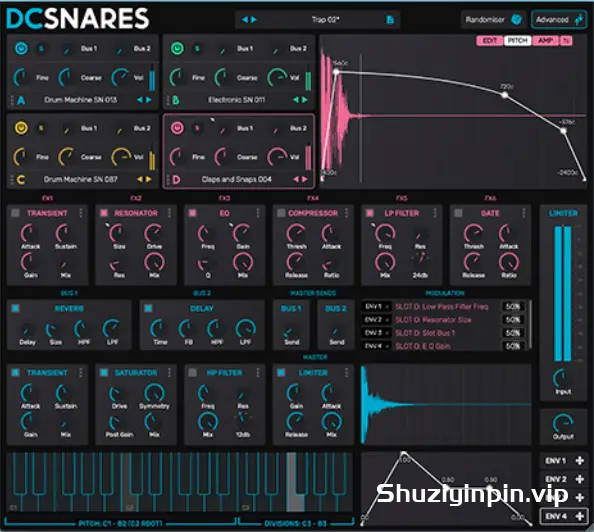Viewport: 594px width, 532px height.
Task: Open SATURATOR module options menu
Action: [x=169, y=372]
